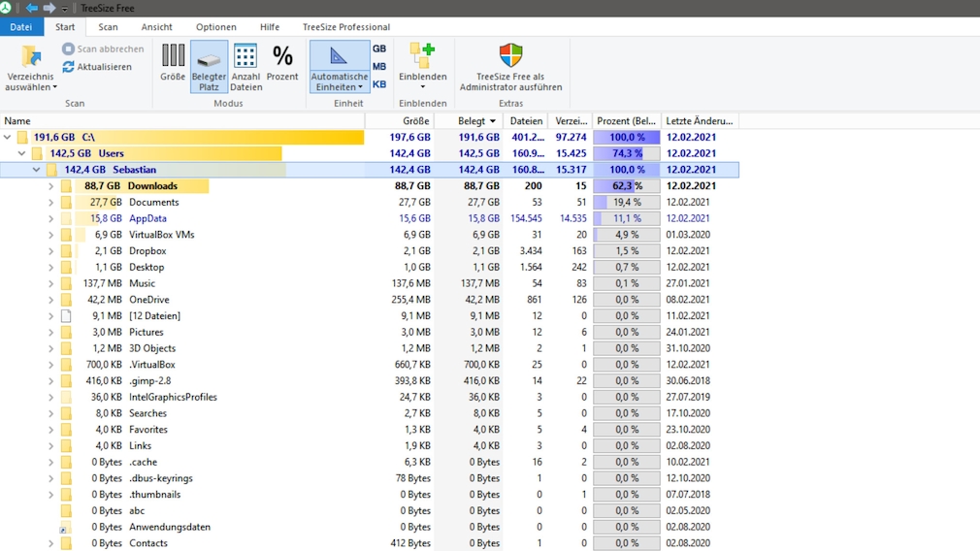The height and width of the screenshot is (551, 980).
Task: Open the Datei menu
Action: pyautogui.click(x=21, y=27)
